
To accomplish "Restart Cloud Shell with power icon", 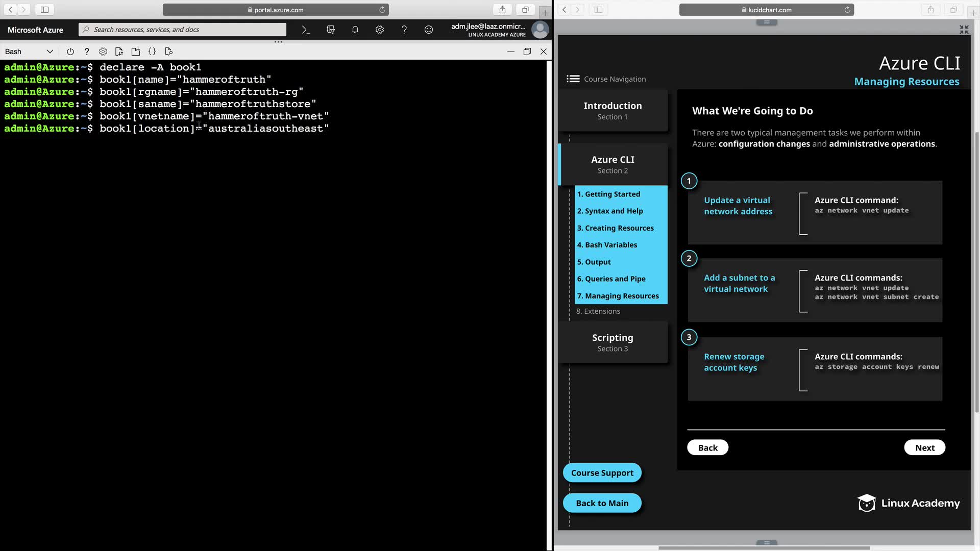I will coord(70,52).
